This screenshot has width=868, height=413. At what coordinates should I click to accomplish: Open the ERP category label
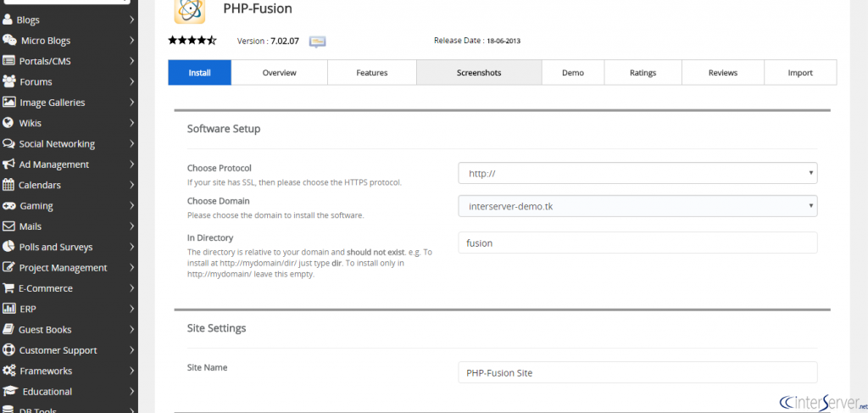(28, 309)
